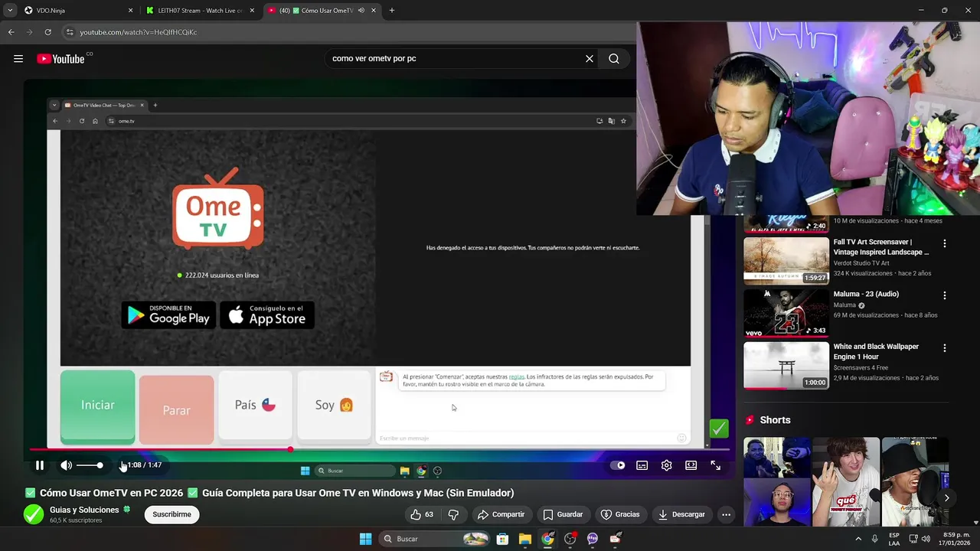The height and width of the screenshot is (551, 980).
Task: Expand hidden icons in the system tray
Action: 858,539
